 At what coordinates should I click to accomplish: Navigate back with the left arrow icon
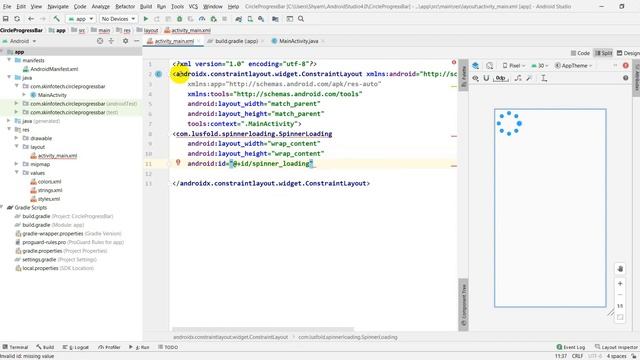(x=31, y=19)
